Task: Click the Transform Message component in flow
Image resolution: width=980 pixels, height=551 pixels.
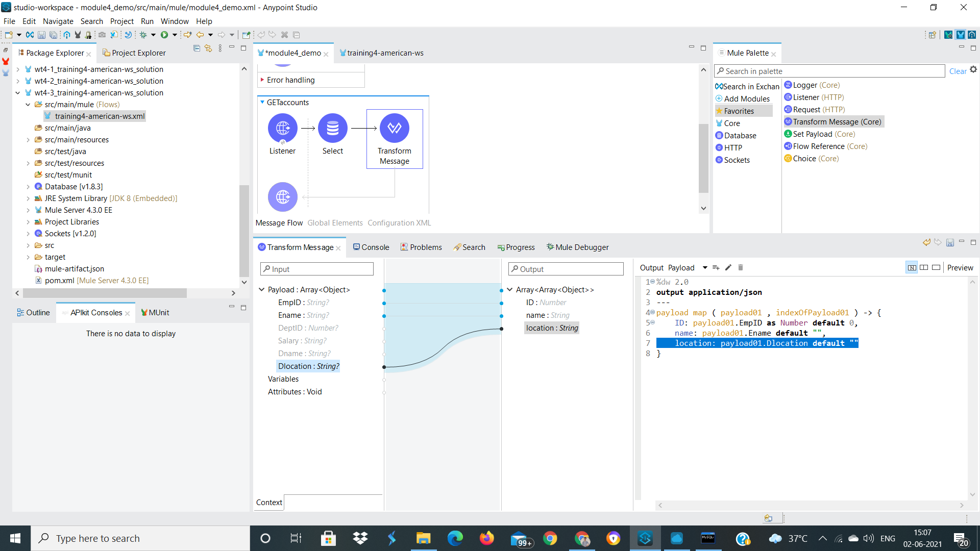Action: 394,129
